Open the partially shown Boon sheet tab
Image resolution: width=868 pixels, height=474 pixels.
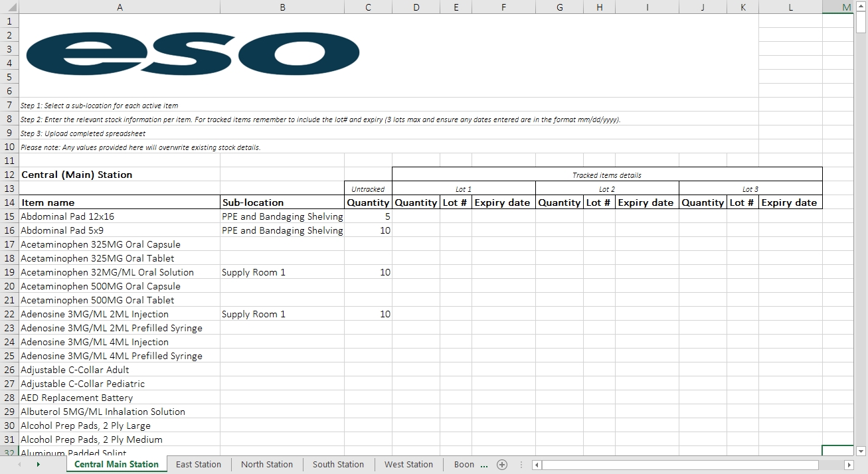(464, 465)
